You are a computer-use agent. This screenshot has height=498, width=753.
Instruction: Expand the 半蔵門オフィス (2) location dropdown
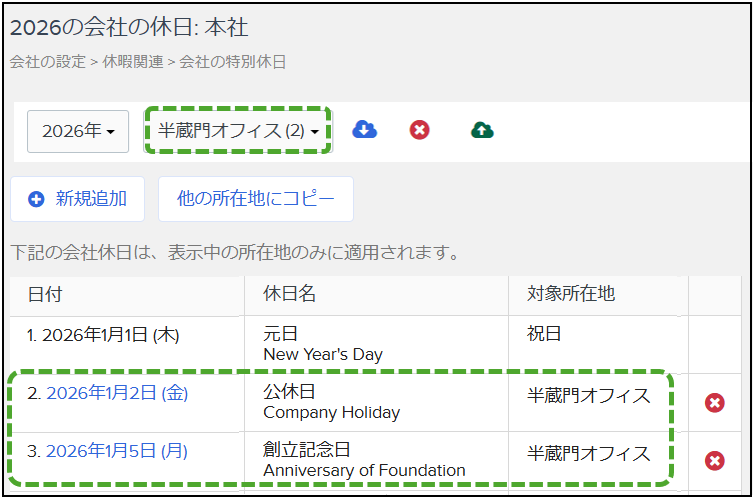(238, 131)
